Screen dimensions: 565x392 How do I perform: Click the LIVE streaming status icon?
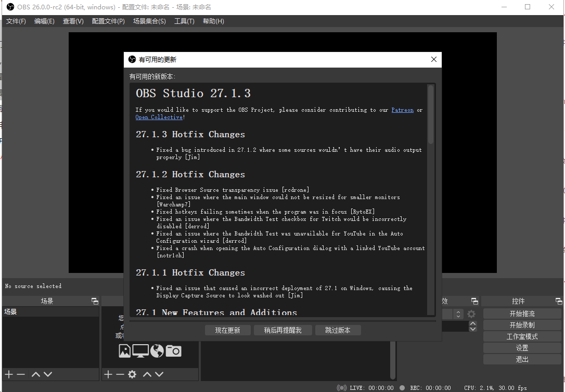(342, 388)
